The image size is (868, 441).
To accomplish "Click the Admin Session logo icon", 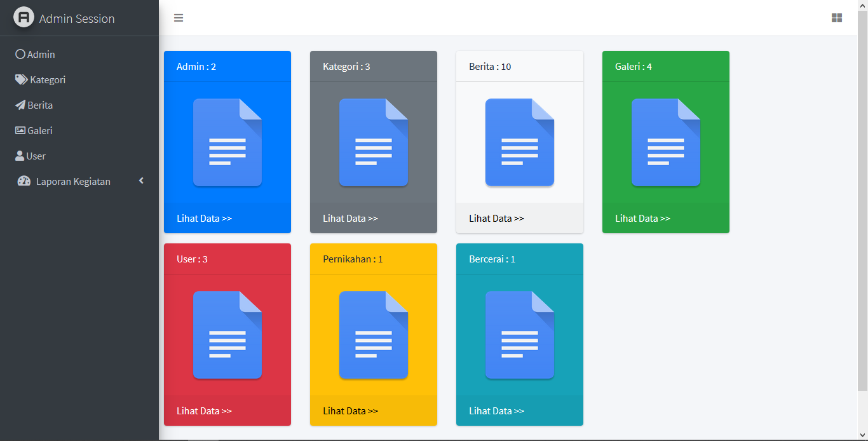I will pos(24,17).
